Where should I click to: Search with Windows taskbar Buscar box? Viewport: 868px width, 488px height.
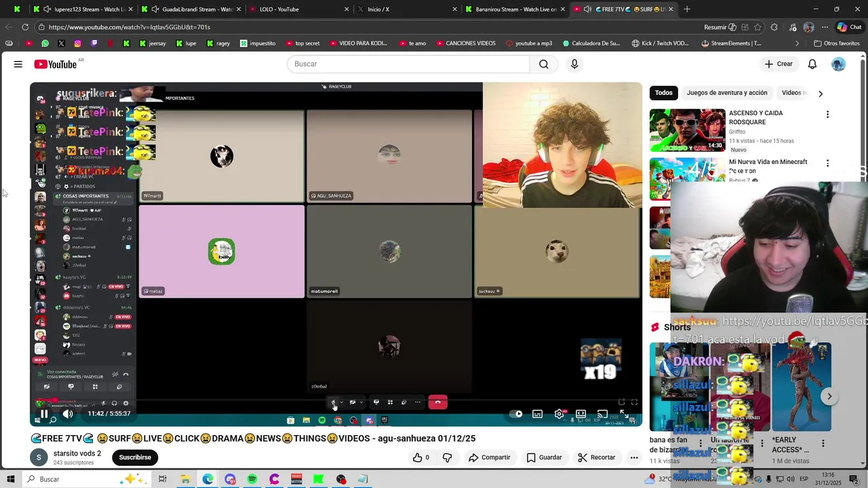pos(86,479)
